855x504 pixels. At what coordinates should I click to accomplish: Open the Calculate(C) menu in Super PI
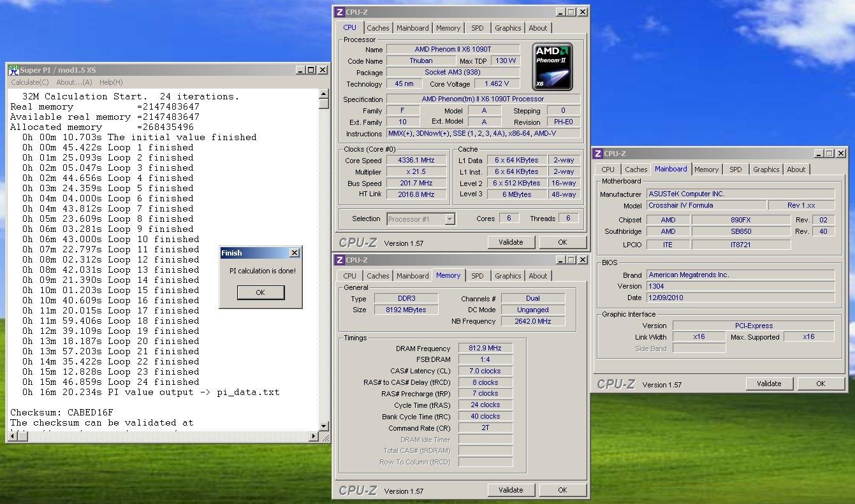point(30,82)
